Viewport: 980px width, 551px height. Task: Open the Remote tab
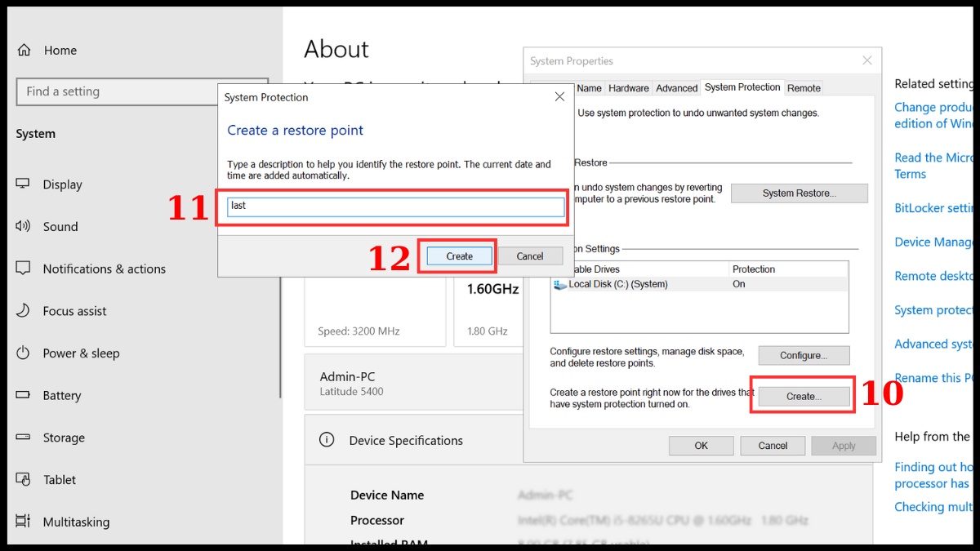point(804,88)
